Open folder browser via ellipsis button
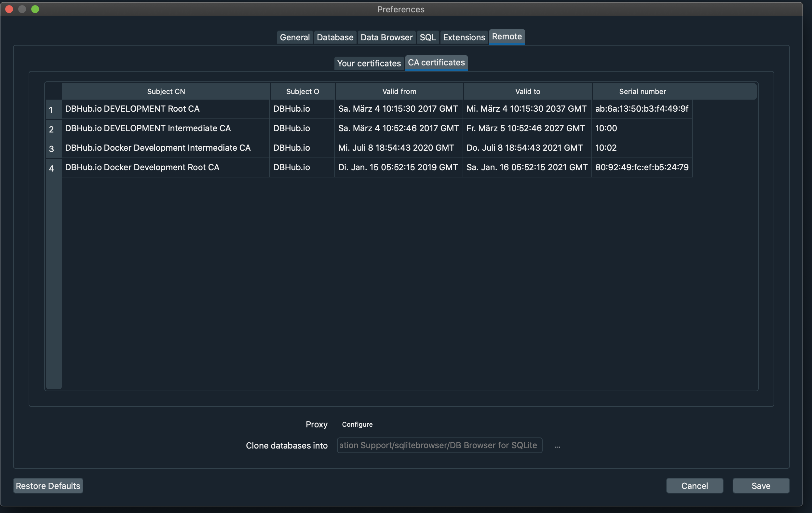The height and width of the screenshot is (513, 812). pos(557,446)
